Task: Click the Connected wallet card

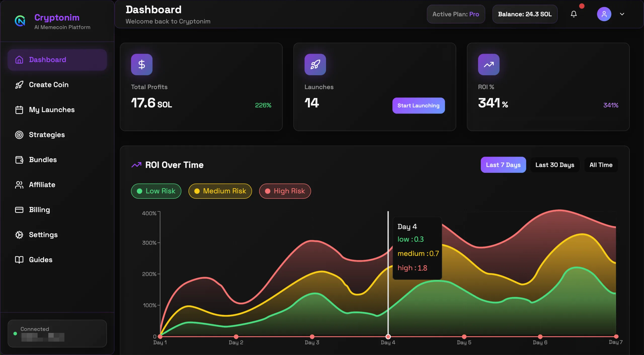Action: click(57, 334)
